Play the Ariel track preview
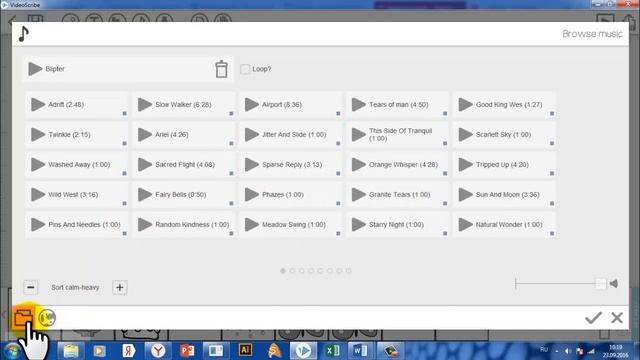Image resolution: width=640 pixels, height=360 pixels. point(145,135)
